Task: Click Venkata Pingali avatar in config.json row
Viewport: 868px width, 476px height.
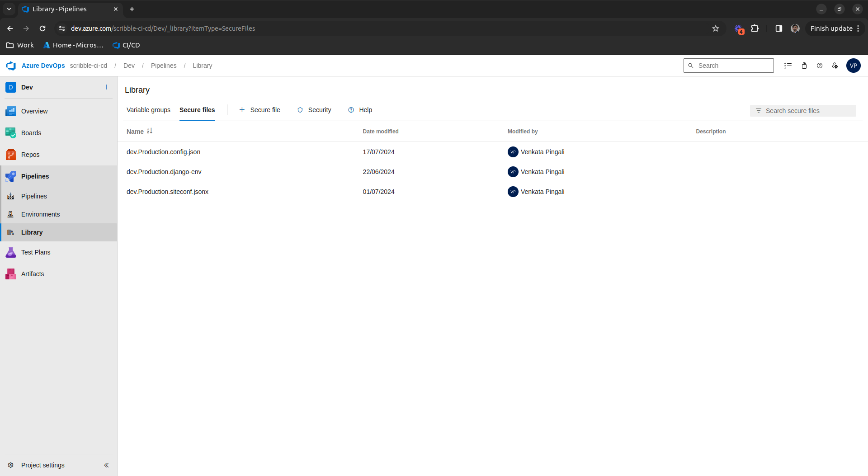Action: pos(513,152)
